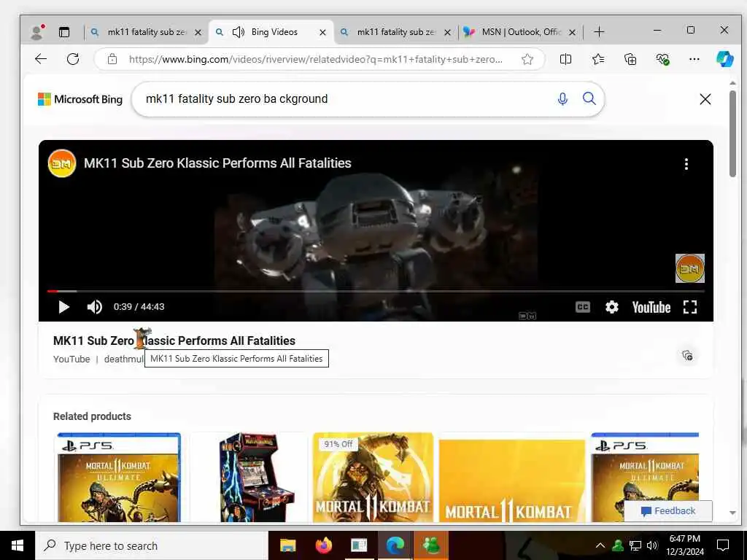
Task: Open split screen icon
Action: (x=565, y=59)
